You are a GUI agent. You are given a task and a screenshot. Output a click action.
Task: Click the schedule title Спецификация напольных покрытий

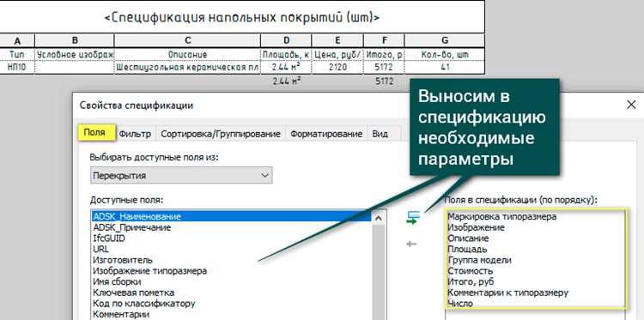click(242, 18)
